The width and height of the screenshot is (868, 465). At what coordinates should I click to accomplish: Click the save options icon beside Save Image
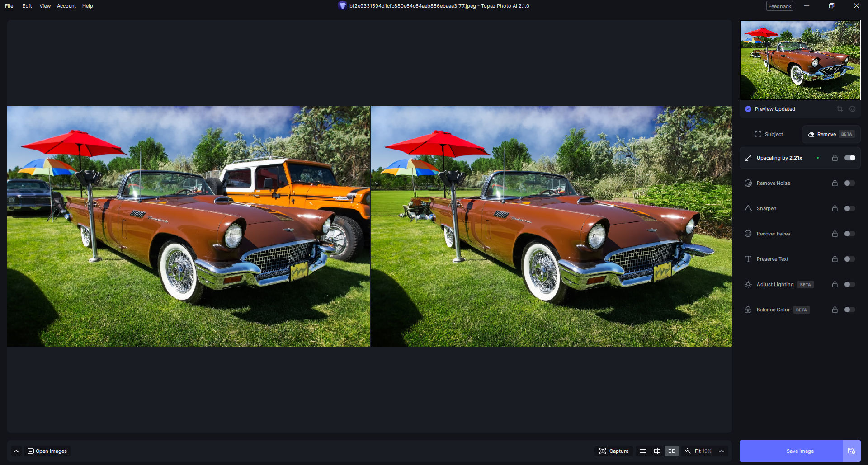[x=851, y=451]
